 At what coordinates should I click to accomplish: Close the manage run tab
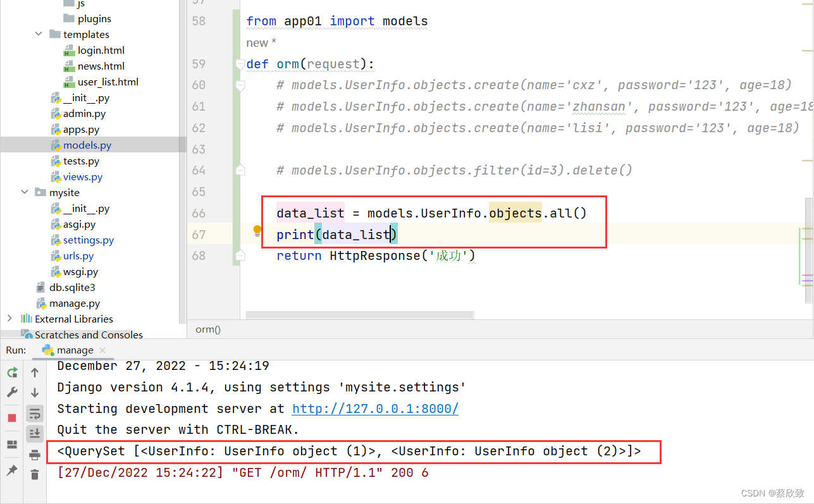point(102,350)
